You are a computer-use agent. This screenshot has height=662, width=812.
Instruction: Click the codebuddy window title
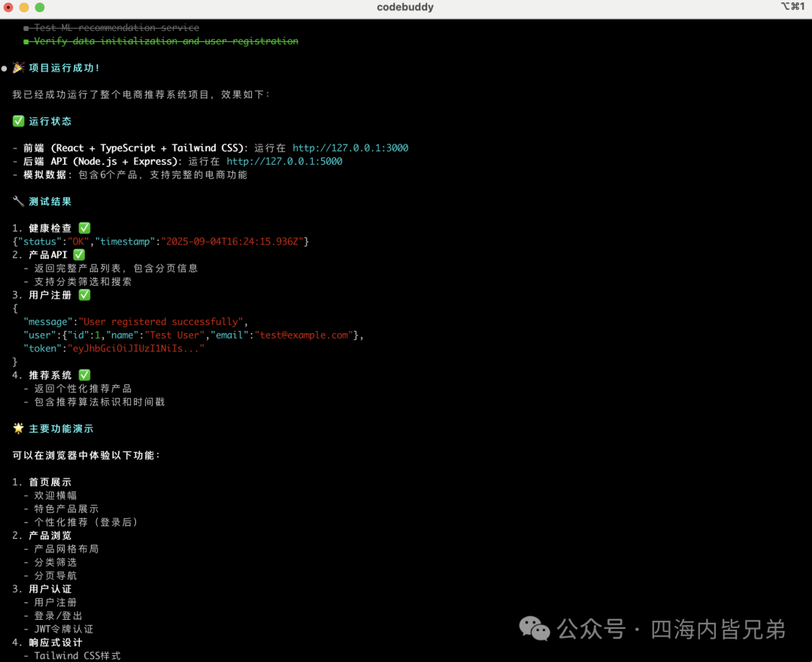tap(405, 8)
